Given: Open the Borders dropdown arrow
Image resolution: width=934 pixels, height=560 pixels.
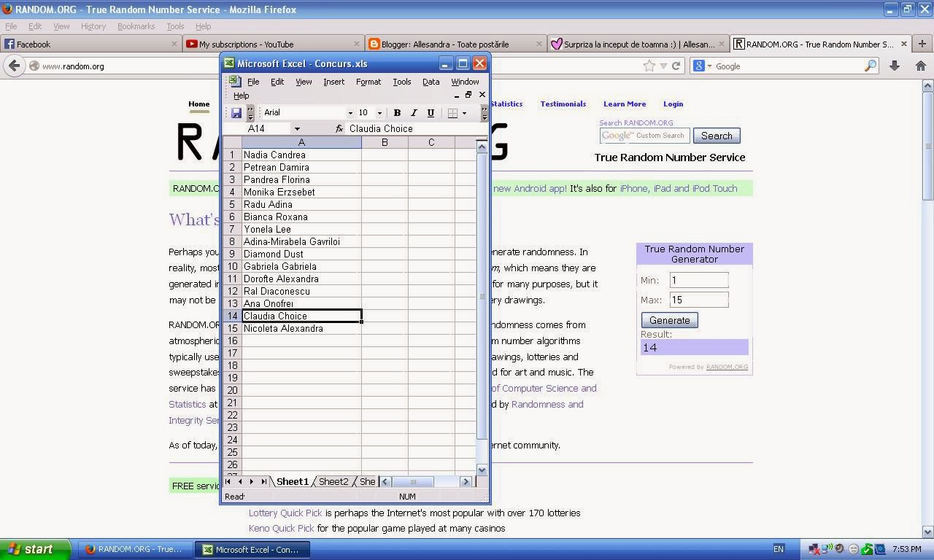Looking at the screenshot, I should coord(464,113).
